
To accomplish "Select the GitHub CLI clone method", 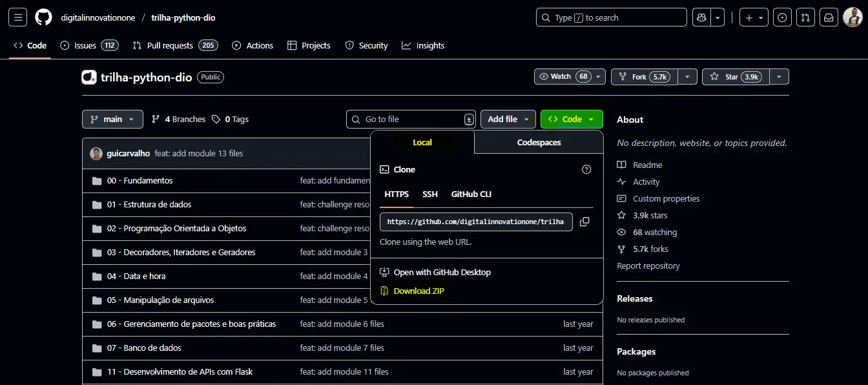I will click(x=471, y=194).
